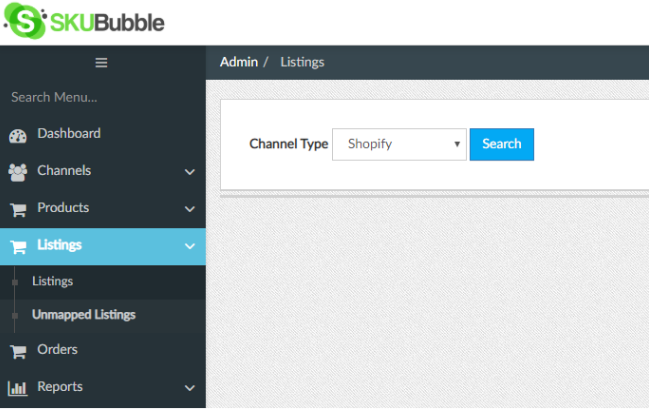Screen dimensions: 649x409
Task: Click the Channels people icon
Action: [x=17, y=172]
